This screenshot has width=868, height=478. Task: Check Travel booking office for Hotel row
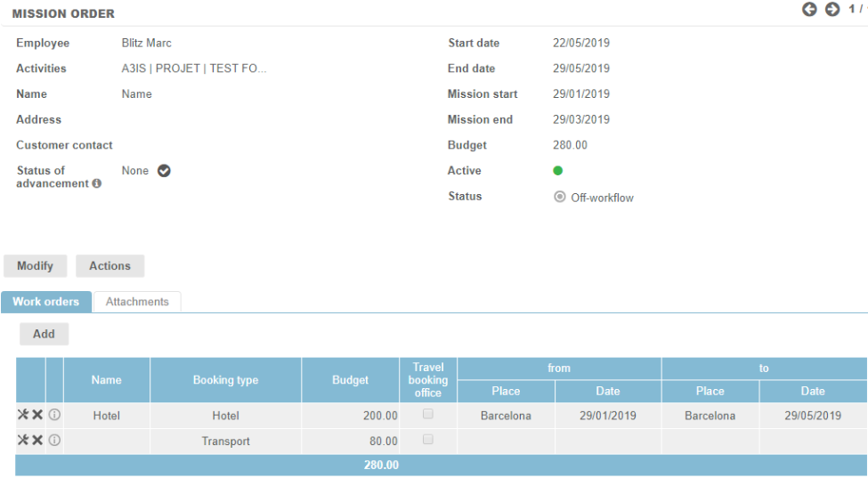pyautogui.click(x=428, y=414)
